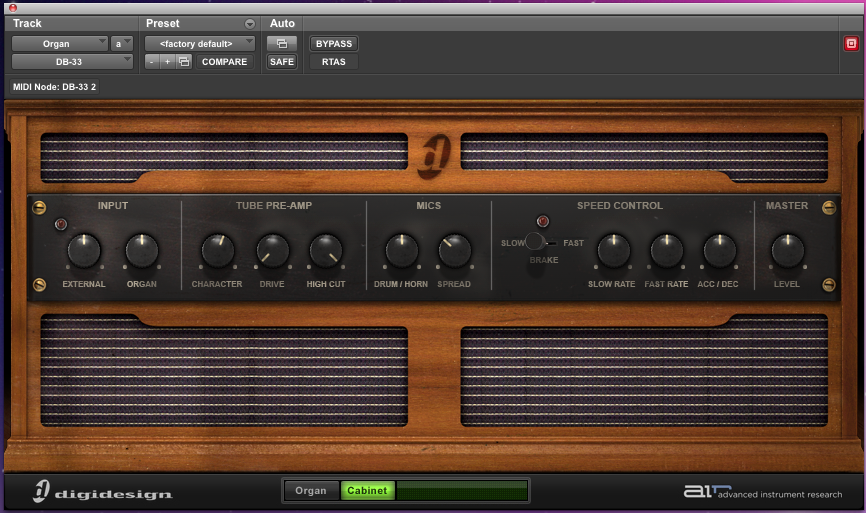Switch to the Organ page tab
The image size is (866, 513).
point(311,490)
